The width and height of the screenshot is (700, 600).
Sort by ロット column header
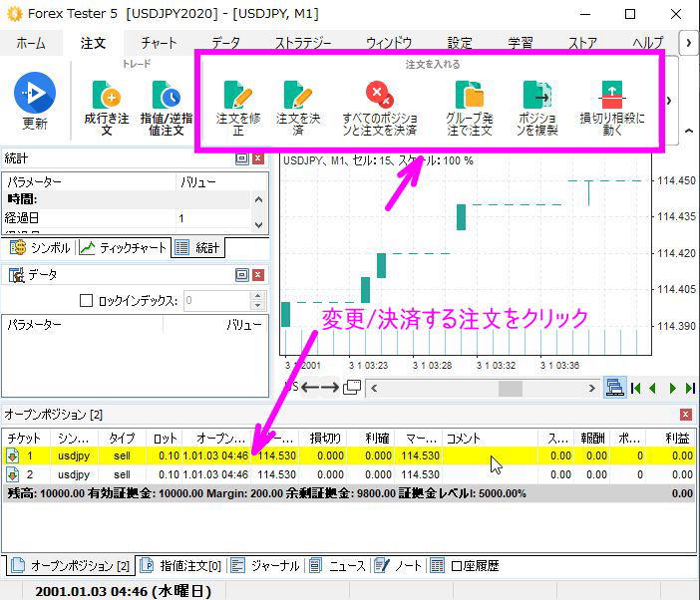pos(166,439)
